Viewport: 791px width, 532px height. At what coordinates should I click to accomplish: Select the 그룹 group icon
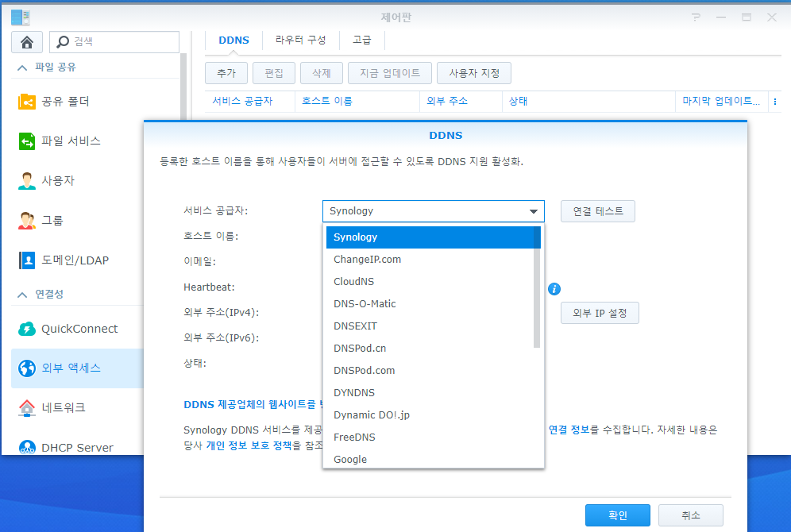[x=27, y=221]
